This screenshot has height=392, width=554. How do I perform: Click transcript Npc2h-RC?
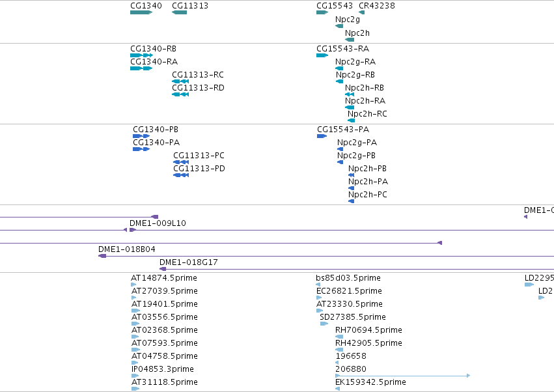pyautogui.click(x=351, y=120)
